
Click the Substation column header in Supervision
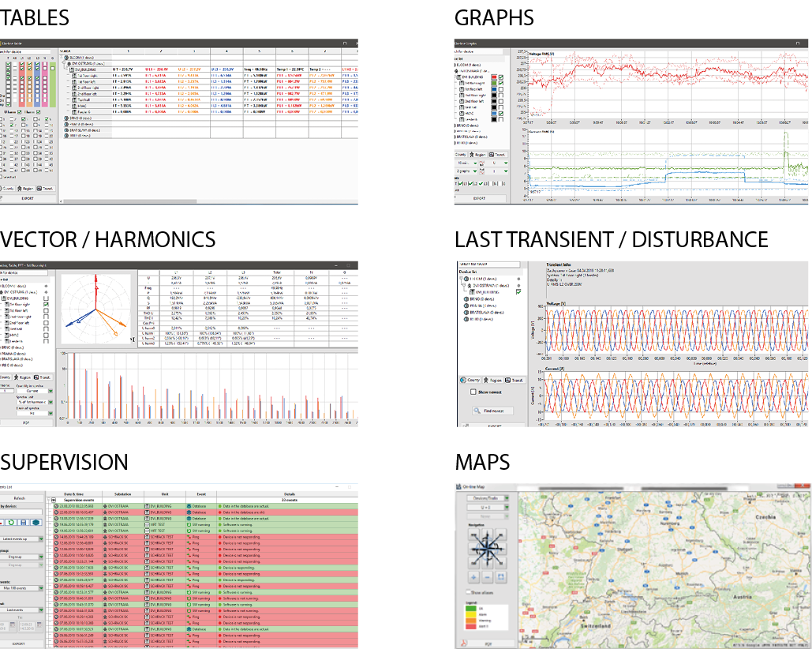tap(123, 494)
